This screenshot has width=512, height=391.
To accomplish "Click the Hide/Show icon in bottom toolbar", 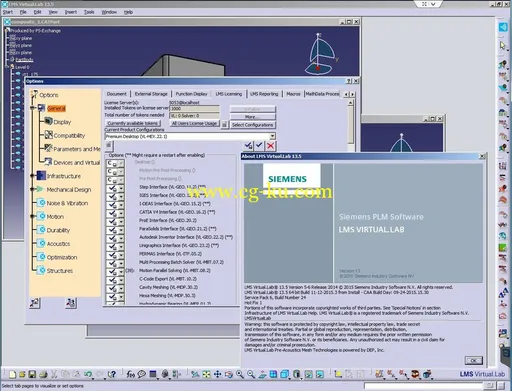I will pyautogui.click(x=309, y=374).
